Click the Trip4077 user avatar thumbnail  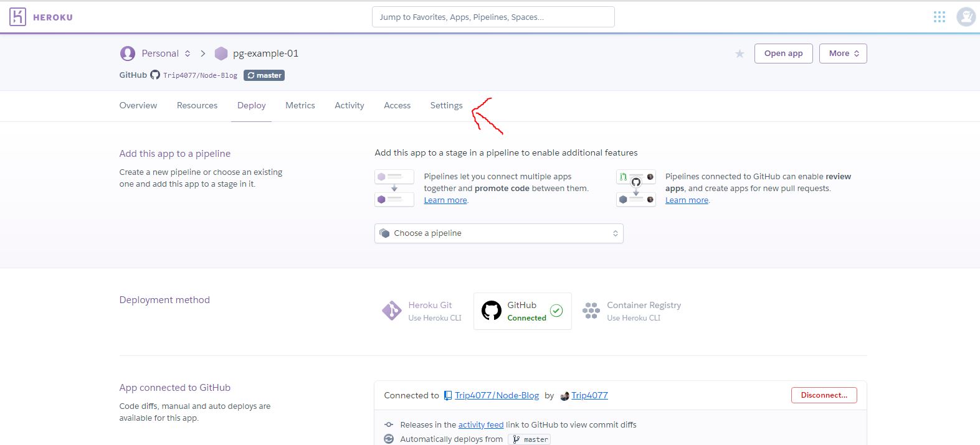click(564, 396)
